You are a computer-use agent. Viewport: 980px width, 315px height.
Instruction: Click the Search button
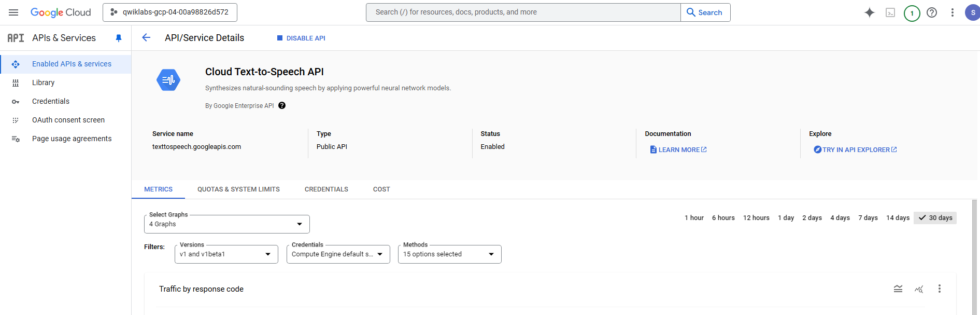[x=705, y=12]
